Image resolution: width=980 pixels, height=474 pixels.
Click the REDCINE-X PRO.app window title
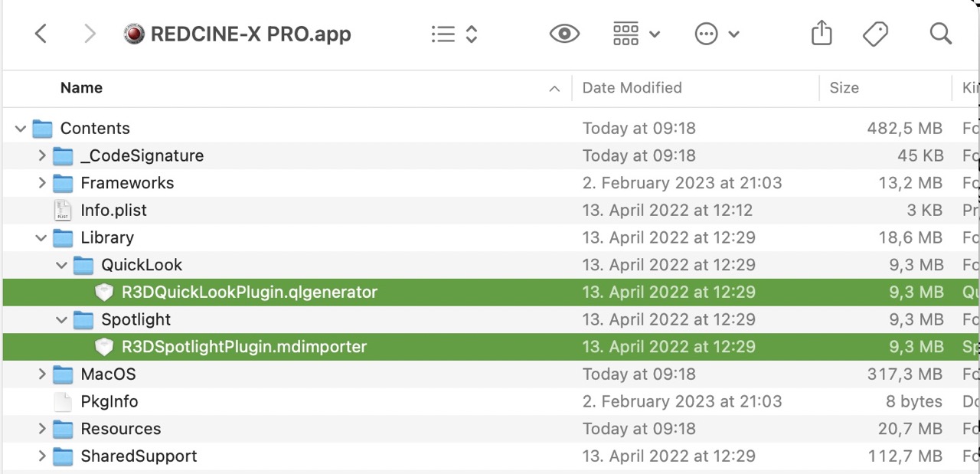pyautogui.click(x=251, y=34)
